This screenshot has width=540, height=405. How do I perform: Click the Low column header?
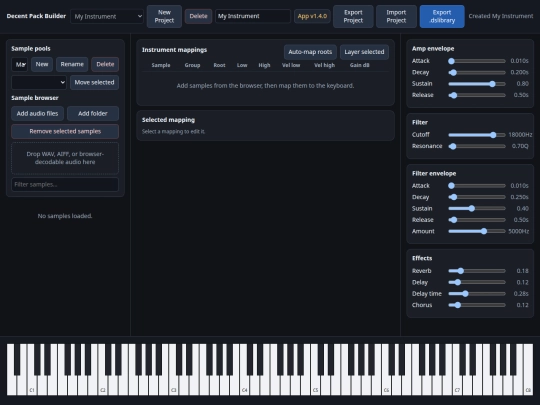[242, 65]
